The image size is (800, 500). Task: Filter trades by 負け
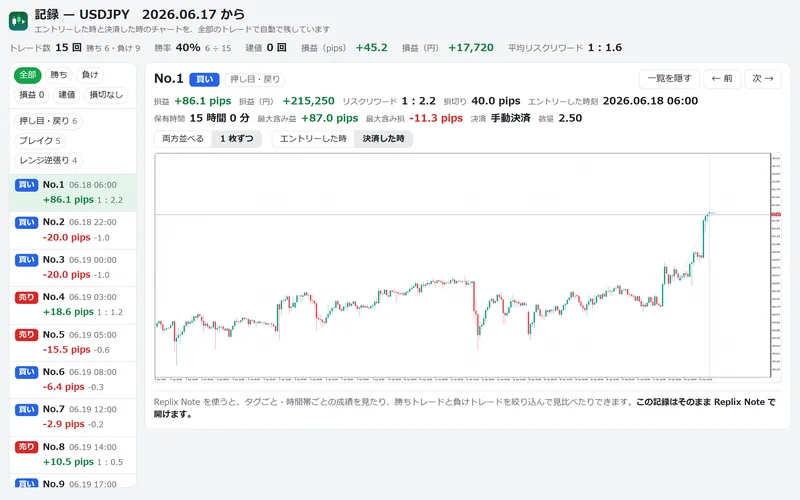[90, 75]
